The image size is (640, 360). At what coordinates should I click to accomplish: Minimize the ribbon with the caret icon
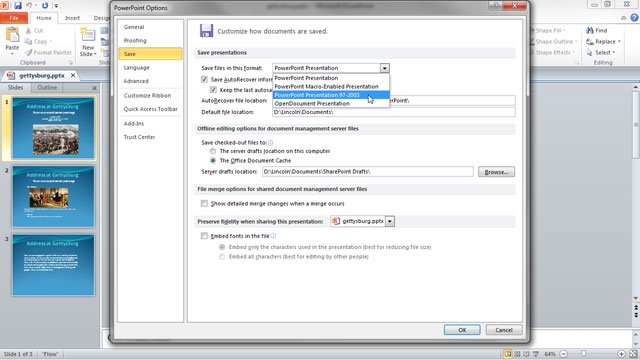pos(623,18)
